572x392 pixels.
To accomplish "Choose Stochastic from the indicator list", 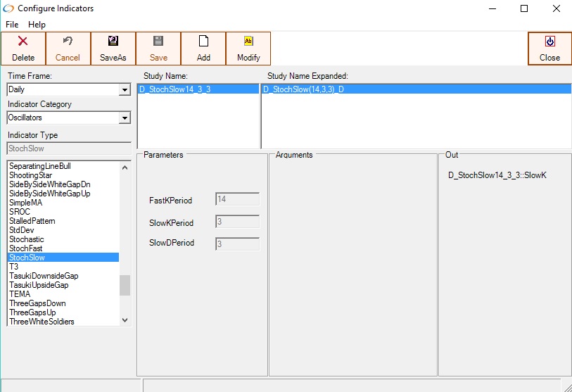I will pyautogui.click(x=27, y=239).
